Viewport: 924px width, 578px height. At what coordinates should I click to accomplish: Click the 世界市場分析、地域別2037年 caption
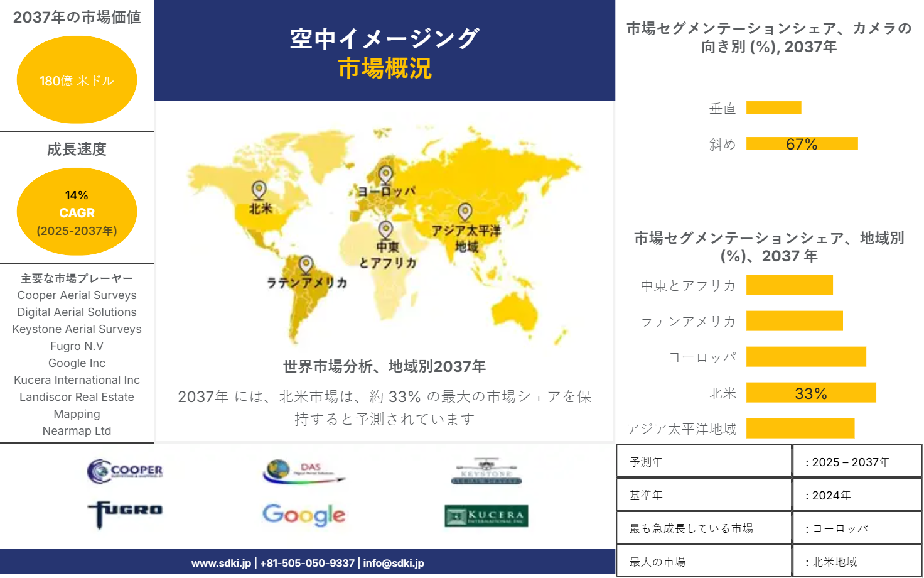(x=384, y=366)
